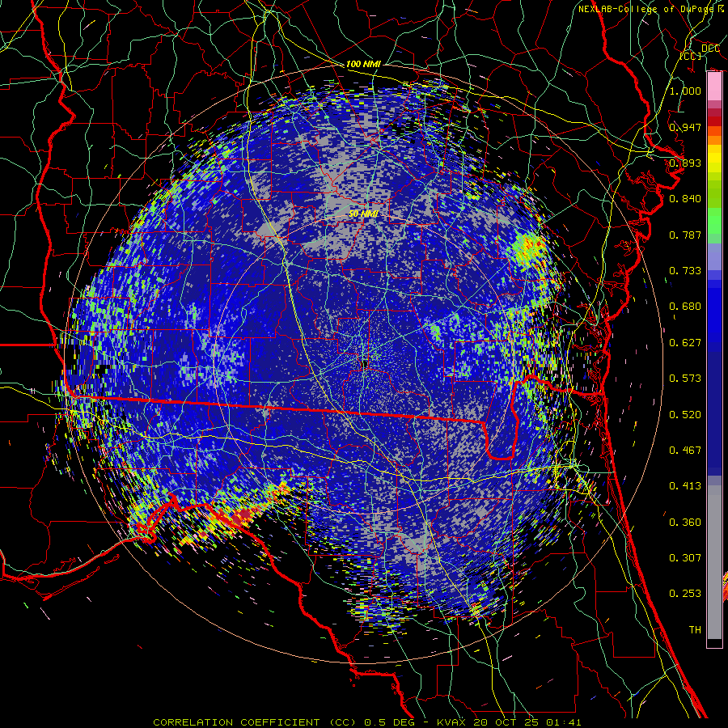Click the 0.893 legend value
728x728 pixels.
point(685,163)
